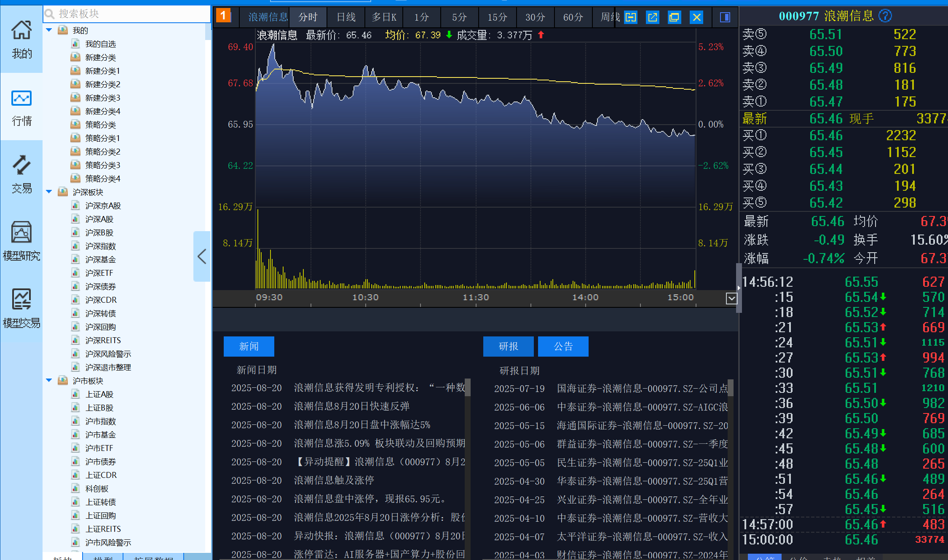Open 科创板 block
948x560 pixels.
96,488
